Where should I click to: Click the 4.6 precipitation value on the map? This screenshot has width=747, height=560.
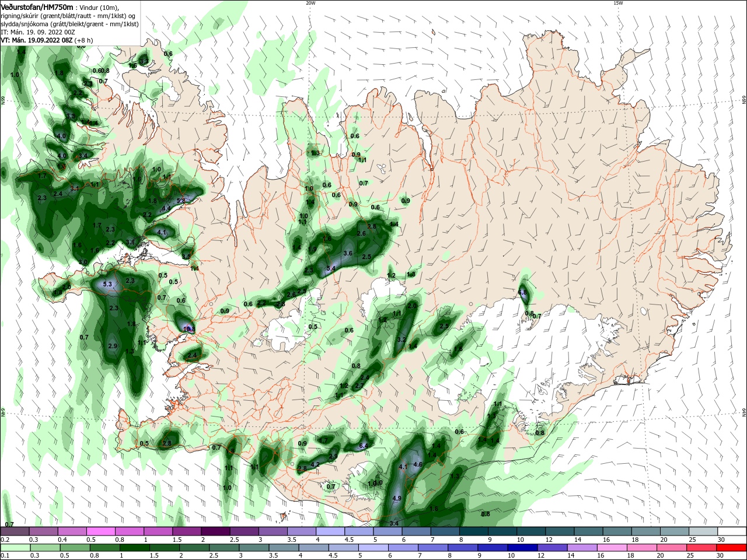pos(417,464)
